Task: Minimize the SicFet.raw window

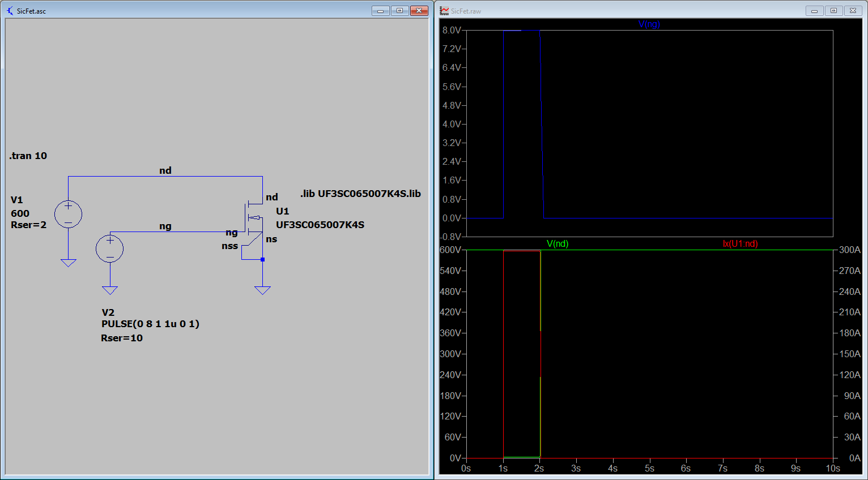Action: point(814,11)
